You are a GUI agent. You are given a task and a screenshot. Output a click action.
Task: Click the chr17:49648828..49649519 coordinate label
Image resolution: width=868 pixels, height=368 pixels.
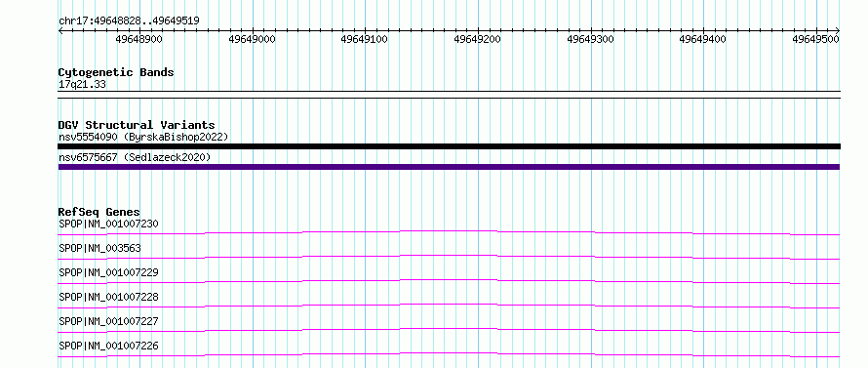pos(129,20)
